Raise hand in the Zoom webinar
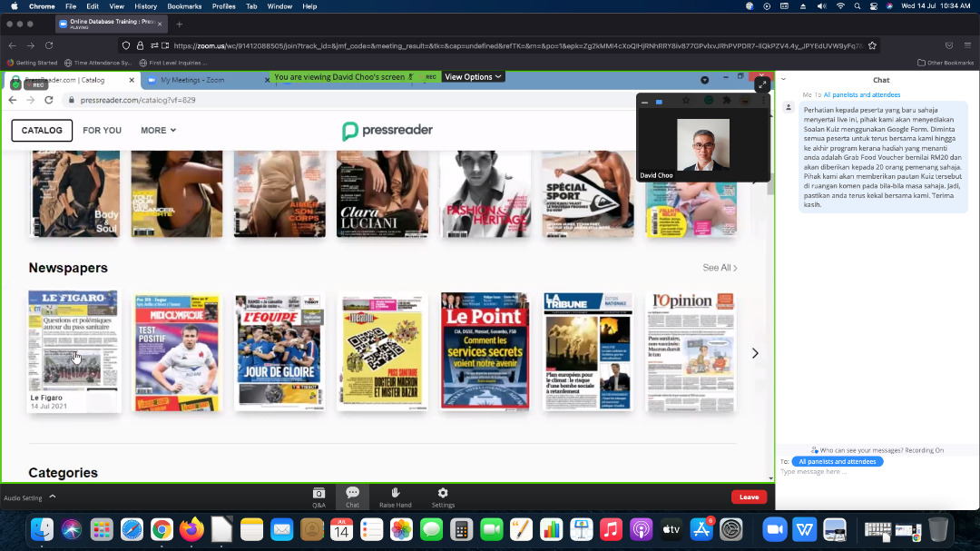 (395, 497)
